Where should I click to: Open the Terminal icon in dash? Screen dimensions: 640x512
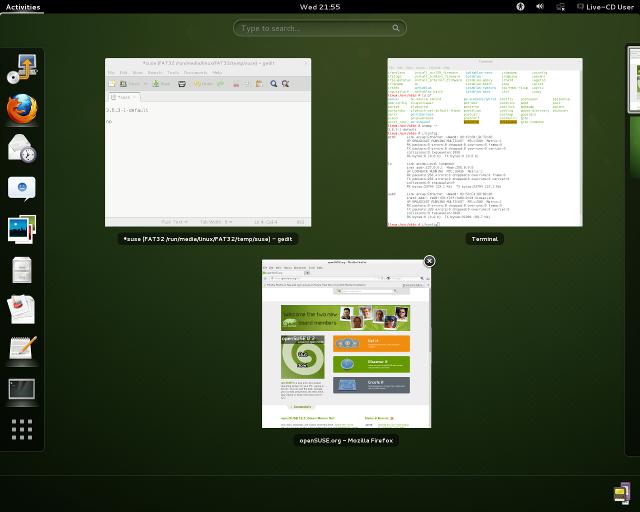tap(22, 389)
